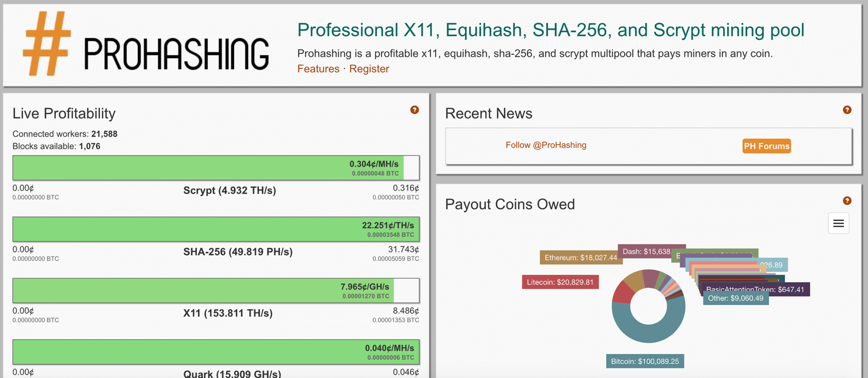The width and height of the screenshot is (868, 378).
Task: Click the Scrypt (4.932 TH/s) label
Action: click(229, 190)
